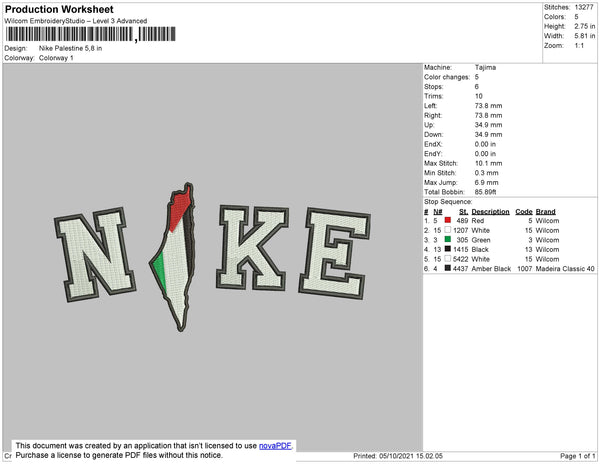Click the Colors value 5 in header
Image resolution: width=600 pixels, height=464 pixels.
(x=576, y=17)
